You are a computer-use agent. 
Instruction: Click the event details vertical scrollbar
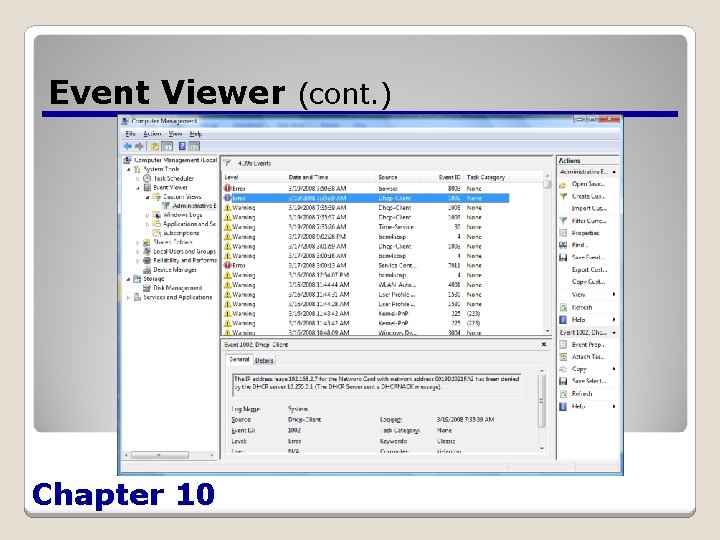[x=542, y=409]
